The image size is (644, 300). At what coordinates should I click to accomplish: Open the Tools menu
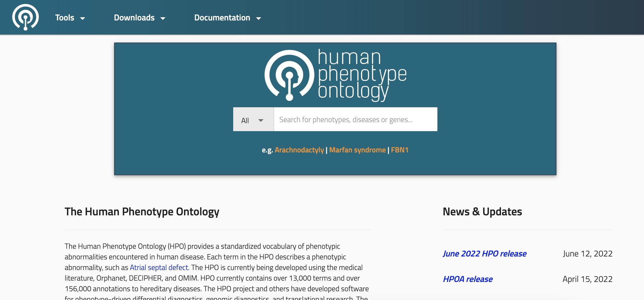click(x=70, y=18)
